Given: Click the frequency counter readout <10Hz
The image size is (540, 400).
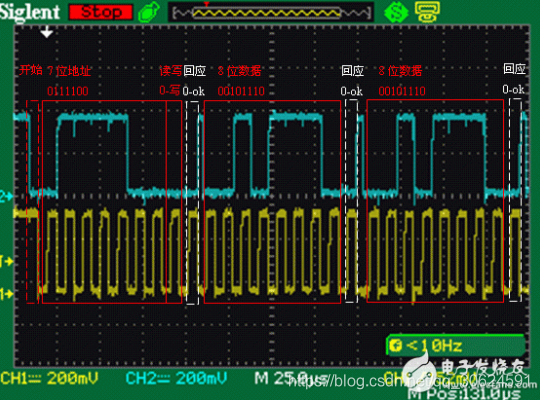Looking at the screenshot, I should (x=456, y=345).
